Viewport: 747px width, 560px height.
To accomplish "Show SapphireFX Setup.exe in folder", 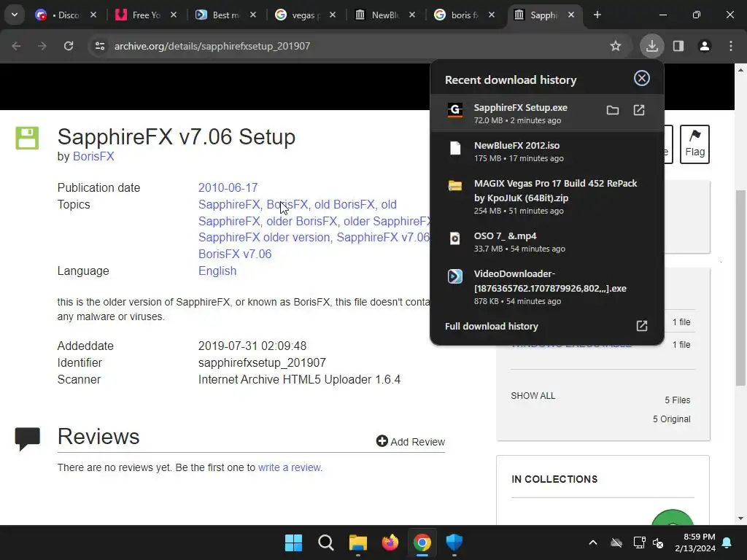I will coord(613,111).
